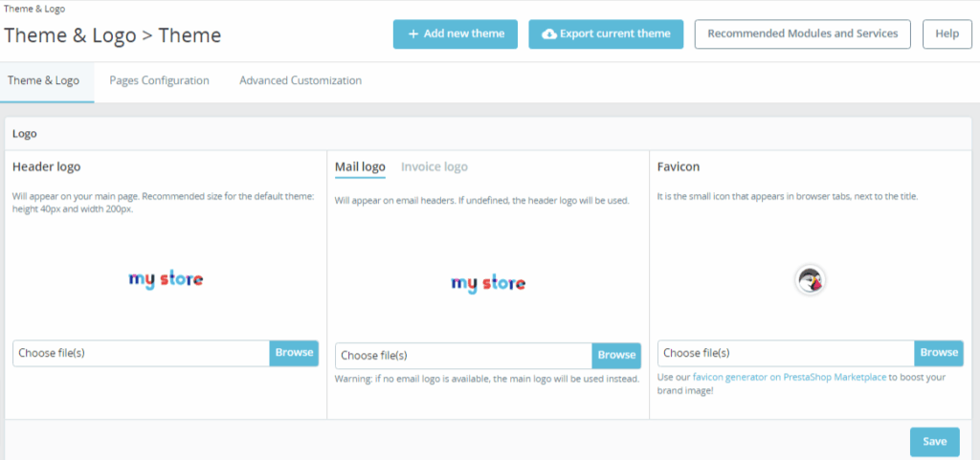Click the PrestaShop favicon preview image
The width and height of the screenshot is (980, 460).
(810, 280)
